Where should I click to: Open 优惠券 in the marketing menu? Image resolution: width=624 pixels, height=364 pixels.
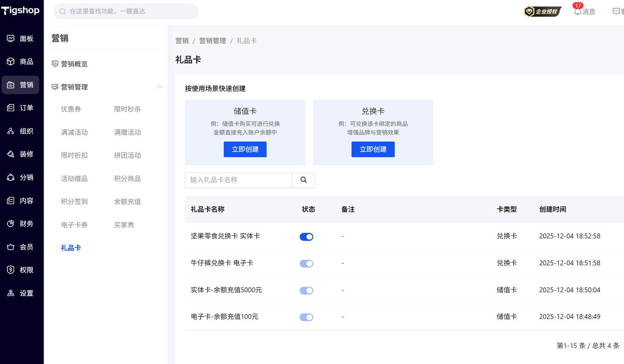71,109
